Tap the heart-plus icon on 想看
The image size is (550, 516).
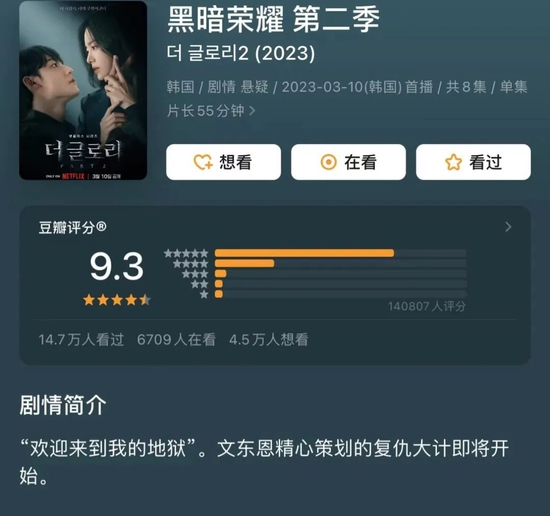203,162
